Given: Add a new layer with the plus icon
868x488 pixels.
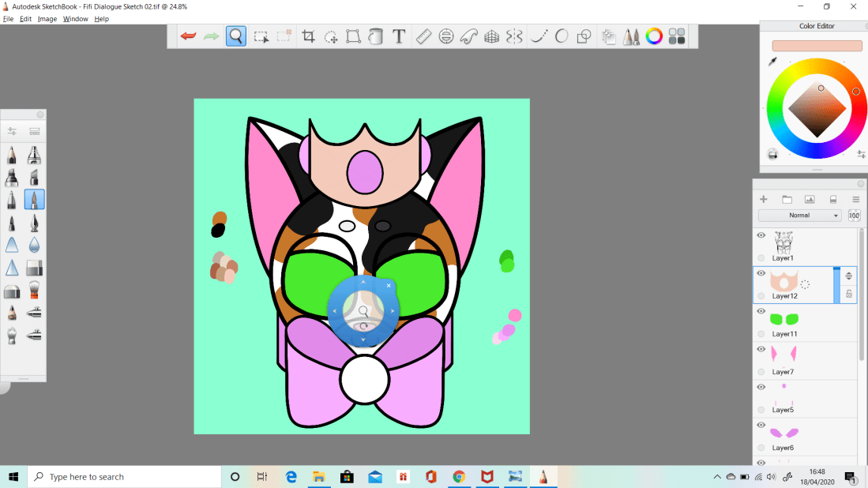Looking at the screenshot, I should pyautogui.click(x=764, y=199).
